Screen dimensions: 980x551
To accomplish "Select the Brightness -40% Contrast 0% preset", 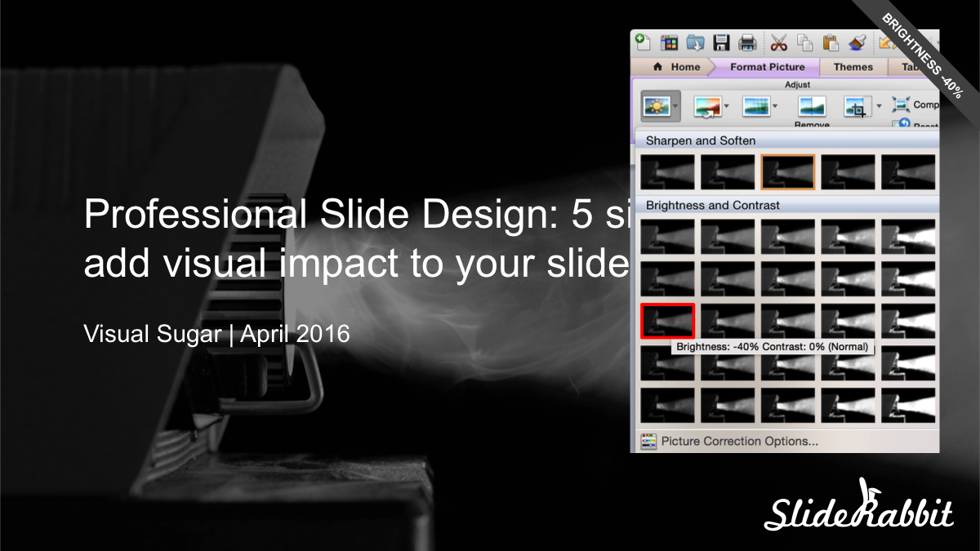I will [668, 321].
